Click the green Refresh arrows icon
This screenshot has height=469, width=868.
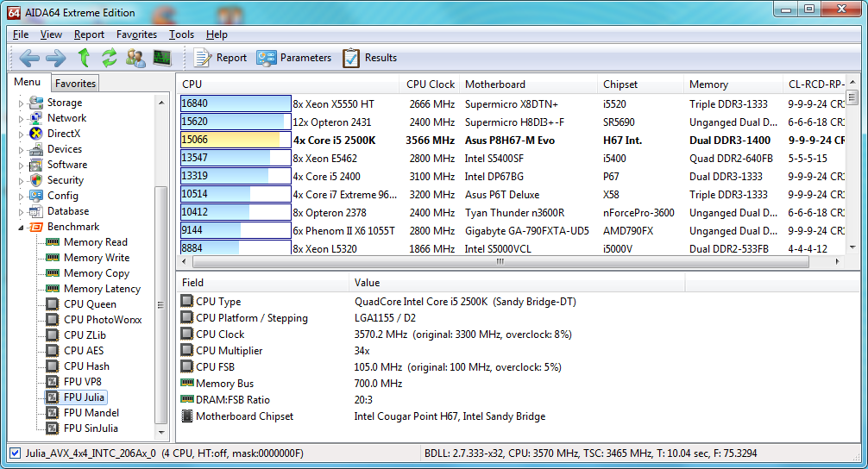point(110,58)
